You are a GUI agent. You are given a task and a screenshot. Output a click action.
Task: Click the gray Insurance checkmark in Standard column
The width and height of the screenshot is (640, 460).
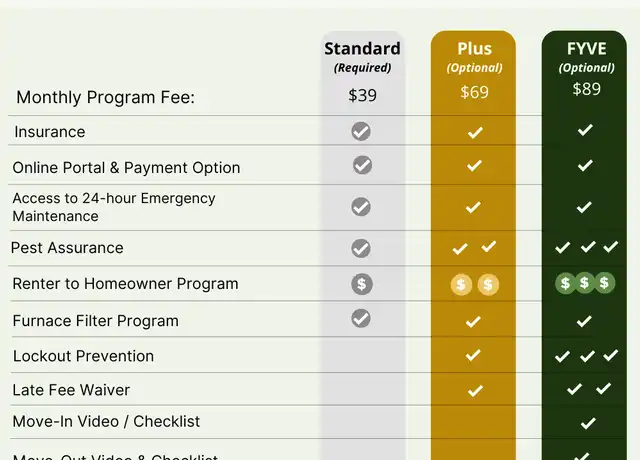(x=361, y=131)
